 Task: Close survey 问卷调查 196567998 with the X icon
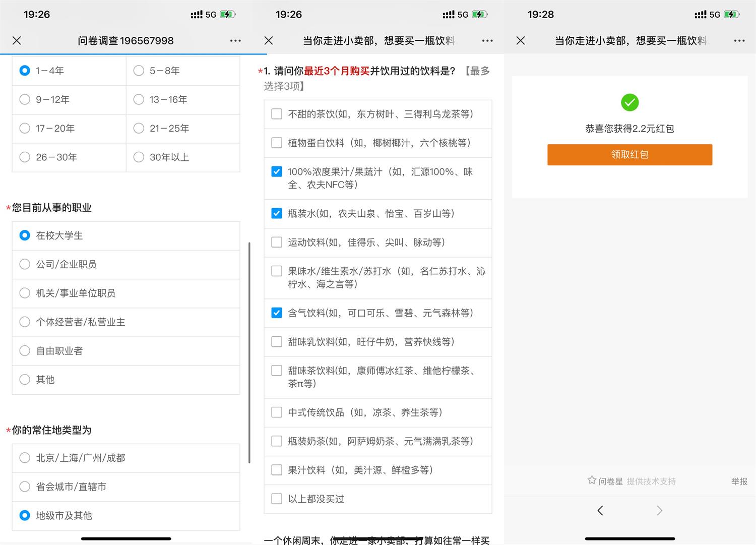pos(17,40)
